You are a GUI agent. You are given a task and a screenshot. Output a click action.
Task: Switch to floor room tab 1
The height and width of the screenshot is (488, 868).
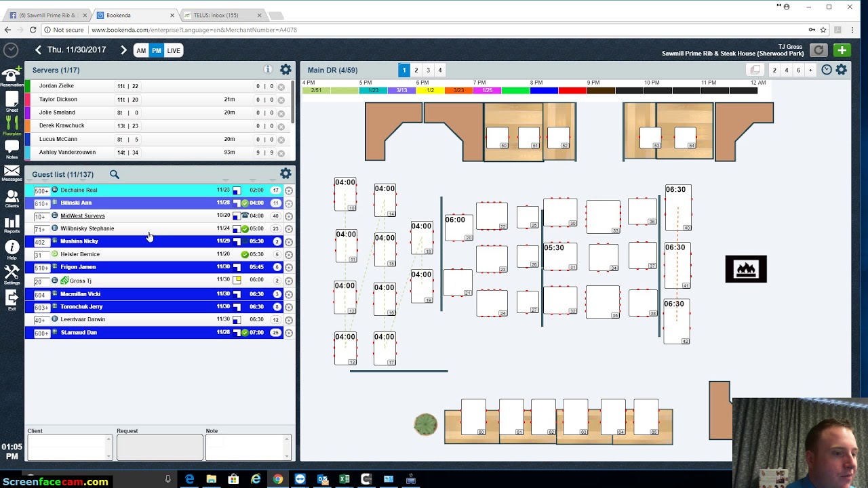(404, 70)
